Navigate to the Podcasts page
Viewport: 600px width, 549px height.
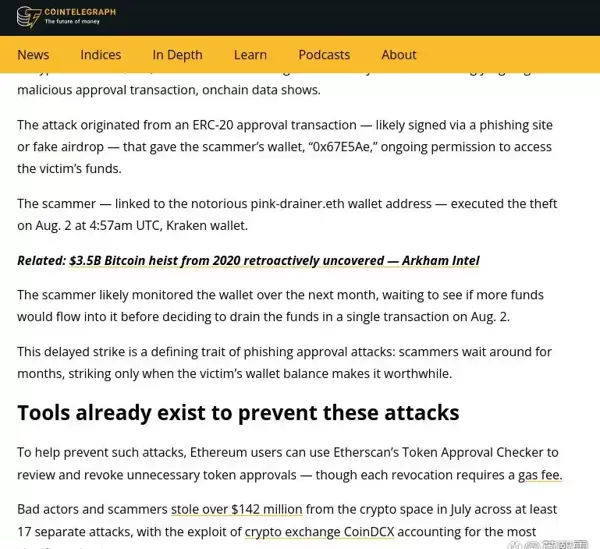pyautogui.click(x=324, y=55)
